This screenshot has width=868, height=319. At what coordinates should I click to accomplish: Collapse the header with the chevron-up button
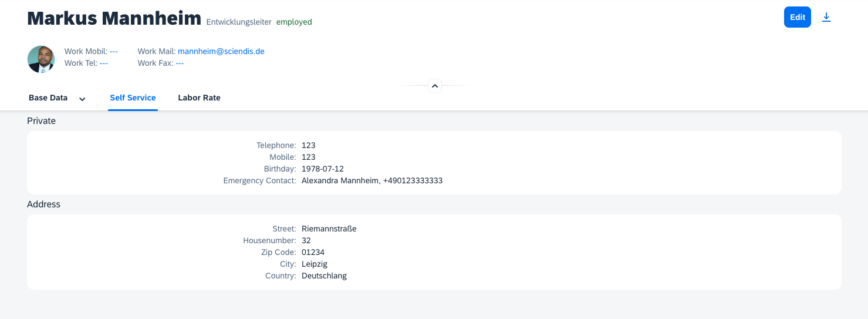(434, 86)
